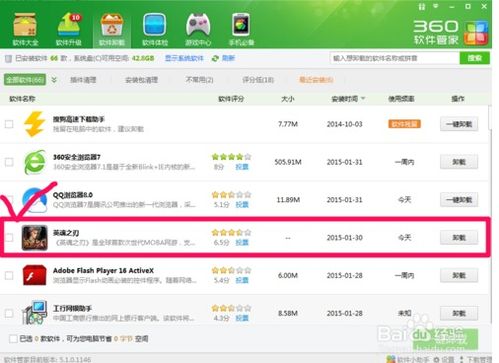Open the title bar dropdown menu arrow
Screen dimensions: 499x363
point(436,6)
